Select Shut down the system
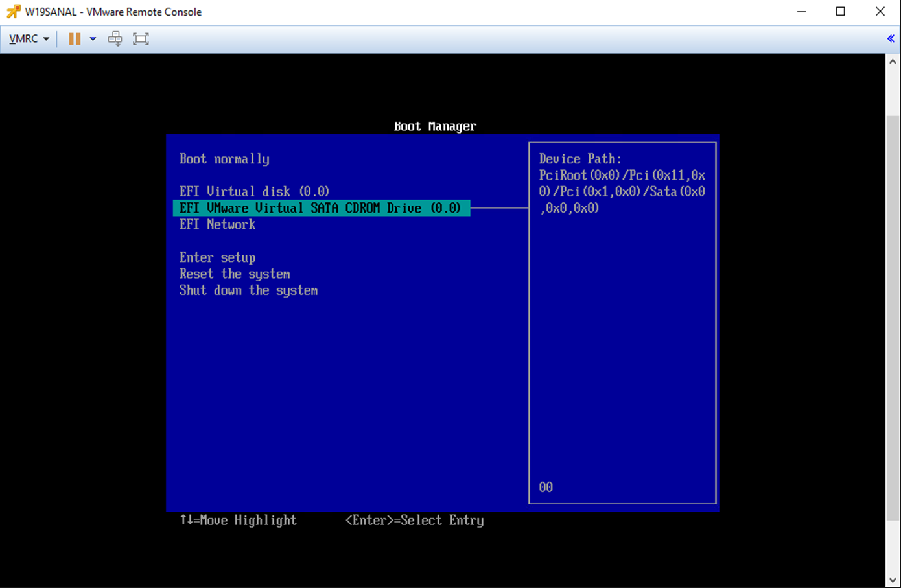The image size is (901, 588). click(x=248, y=290)
